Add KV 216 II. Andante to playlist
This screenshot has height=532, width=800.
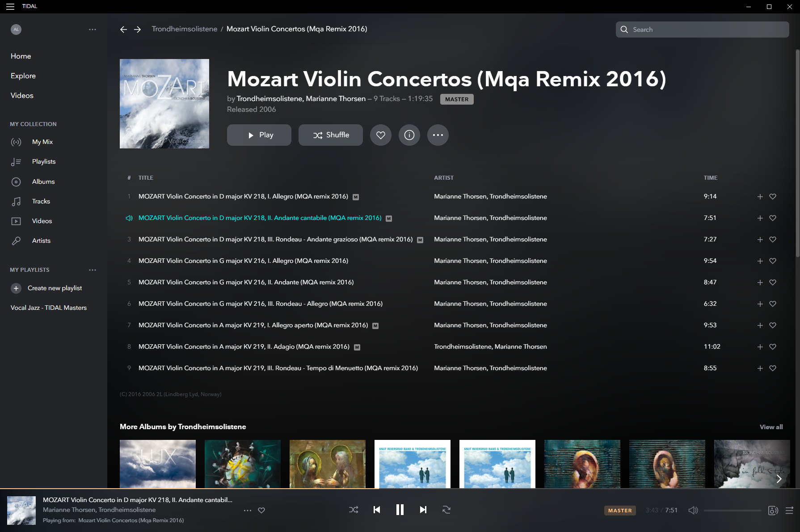tap(760, 283)
